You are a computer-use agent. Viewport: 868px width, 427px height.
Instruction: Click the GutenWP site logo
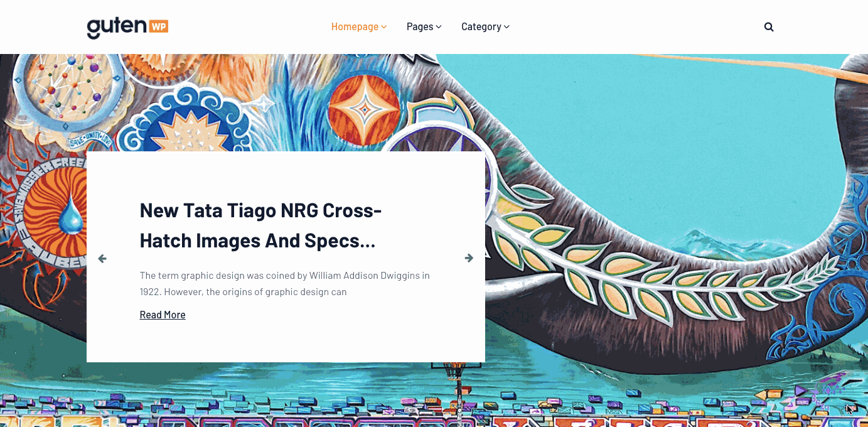click(x=127, y=28)
